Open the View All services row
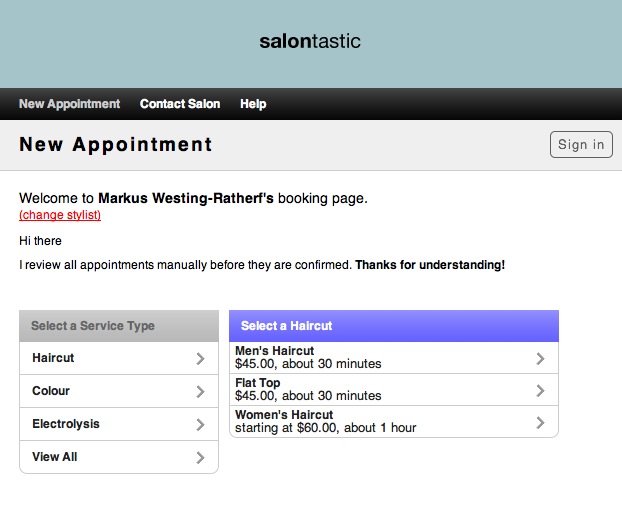 tap(119, 457)
